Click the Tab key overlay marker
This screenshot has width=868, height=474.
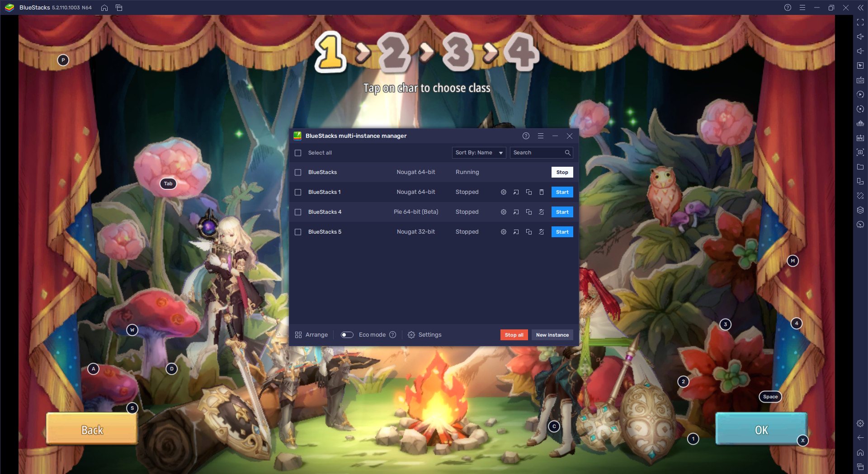[x=168, y=183]
